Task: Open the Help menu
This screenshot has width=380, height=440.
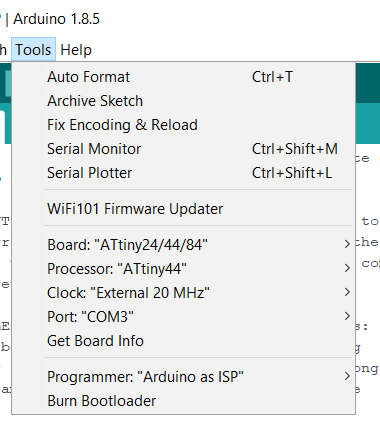Action: [x=76, y=50]
